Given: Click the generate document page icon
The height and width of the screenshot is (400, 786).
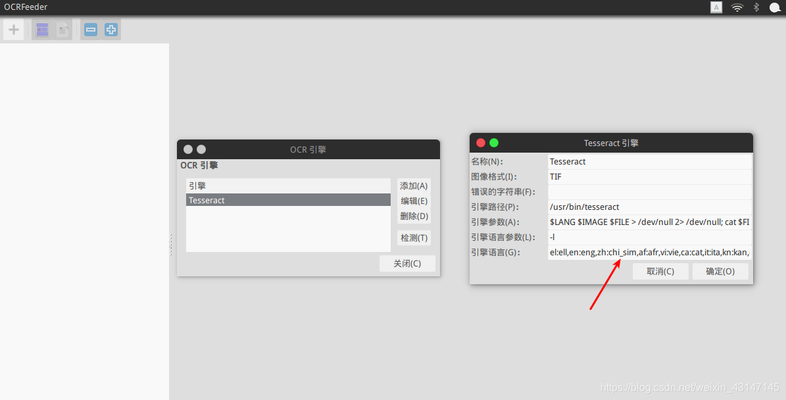Looking at the screenshot, I should pyautogui.click(x=63, y=30).
